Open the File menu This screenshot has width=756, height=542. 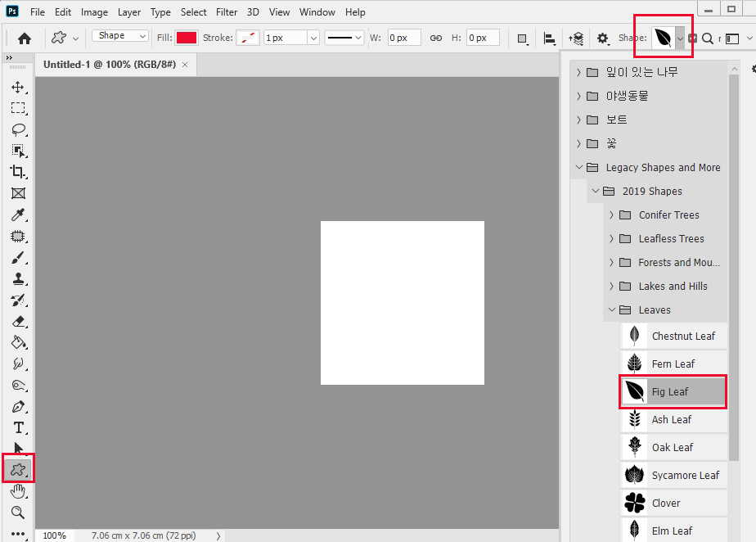[37, 12]
